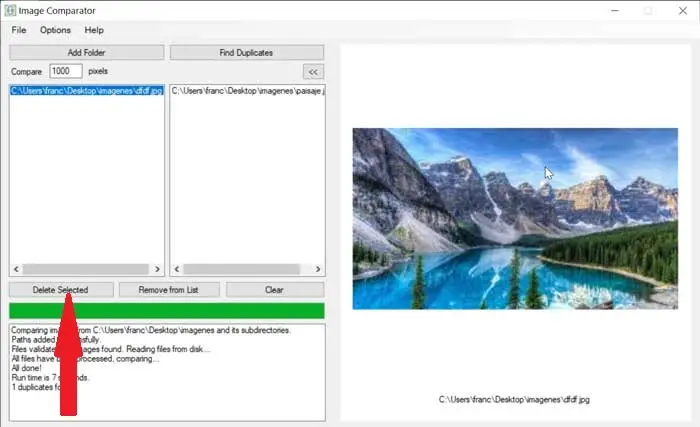Click the Compare pixels input field
Screen dimensions: 700x427
[x=66, y=71]
